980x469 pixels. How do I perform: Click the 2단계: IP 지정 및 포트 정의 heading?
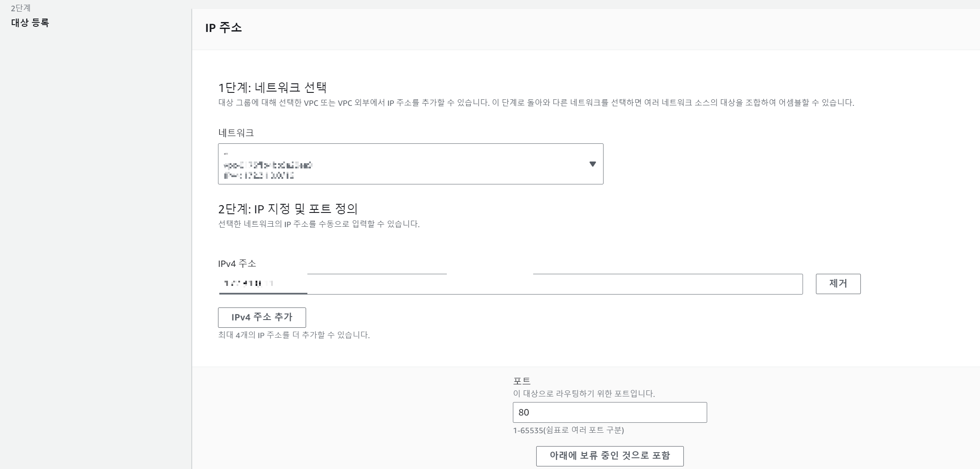[288, 209]
